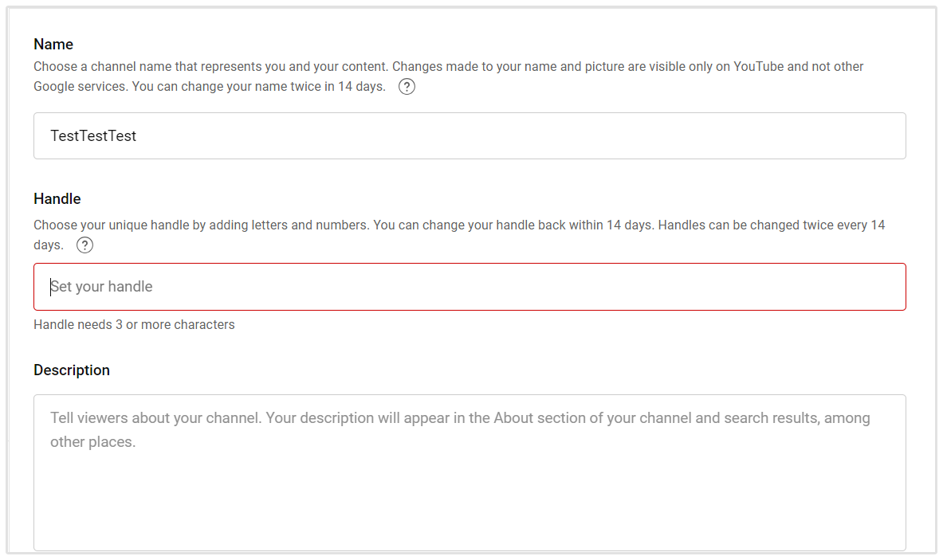Click the "Handle" section heading

click(x=57, y=199)
